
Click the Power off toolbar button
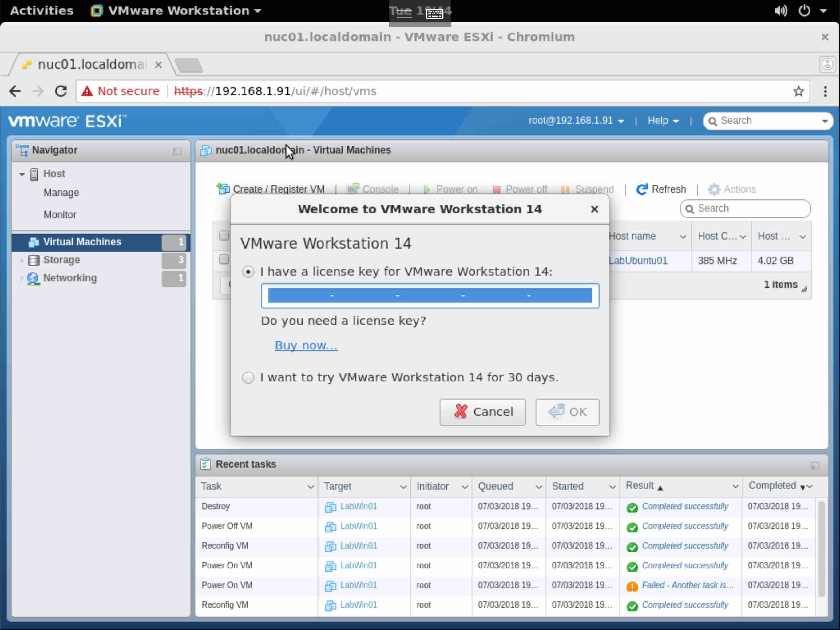(520, 189)
